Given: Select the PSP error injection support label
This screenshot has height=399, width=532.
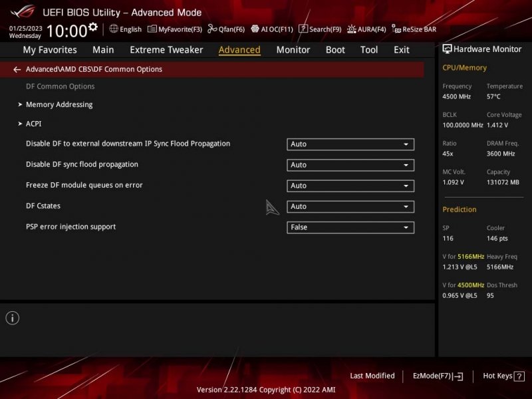Looking at the screenshot, I should tap(70, 227).
